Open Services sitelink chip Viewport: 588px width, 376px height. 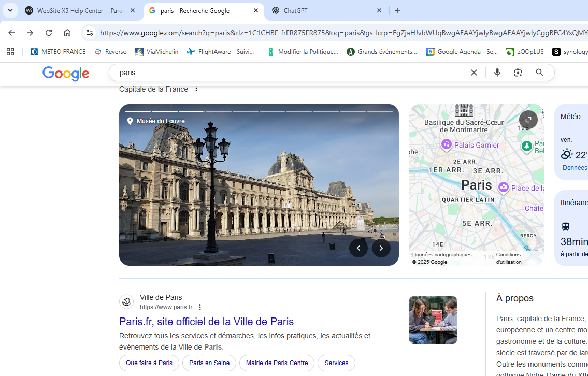click(336, 363)
